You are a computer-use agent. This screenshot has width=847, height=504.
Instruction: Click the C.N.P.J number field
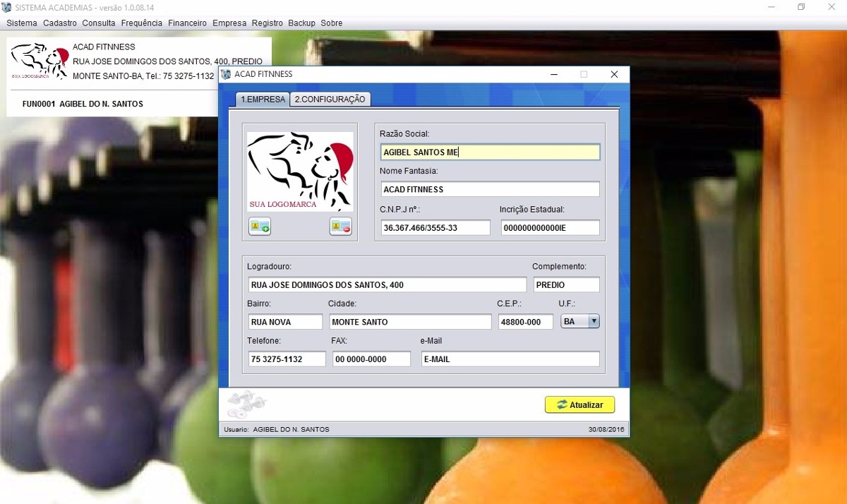tap(435, 227)
